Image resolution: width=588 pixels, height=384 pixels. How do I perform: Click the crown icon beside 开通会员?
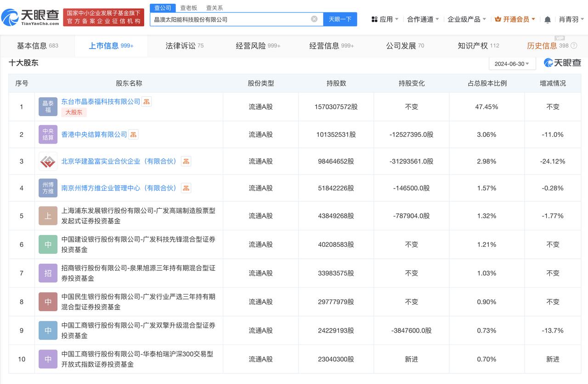(498, 19)
